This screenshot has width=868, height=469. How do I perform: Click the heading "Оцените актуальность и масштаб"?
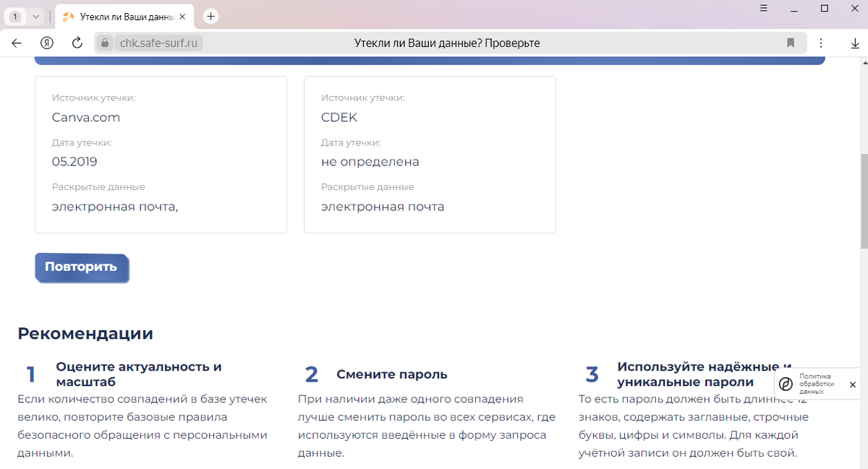(139, 374)
